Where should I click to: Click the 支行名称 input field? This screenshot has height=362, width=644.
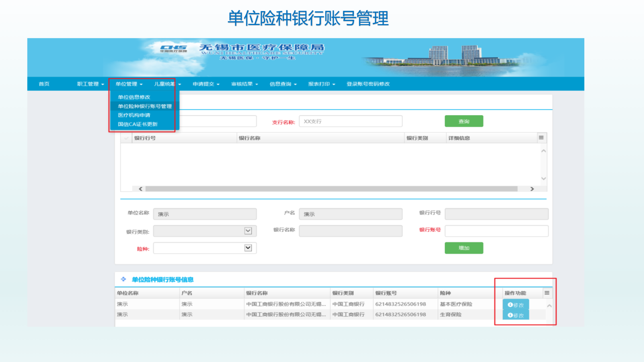tap(350, 121)
